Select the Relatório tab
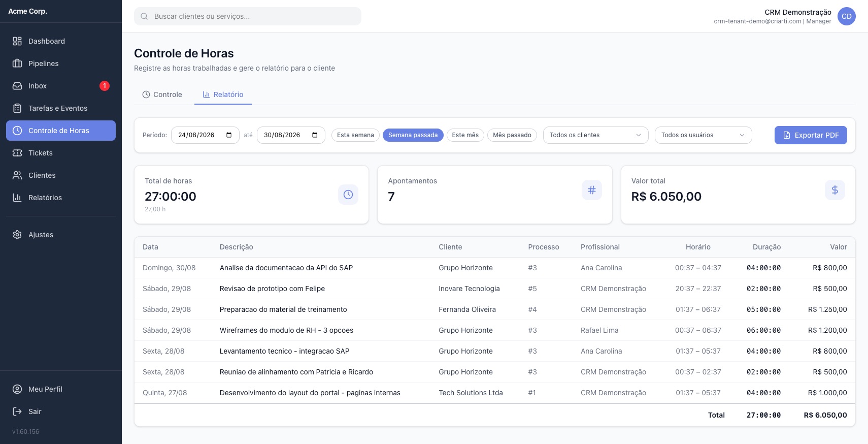The width and height of the screenshot is (868, 444). pos(223,94)
